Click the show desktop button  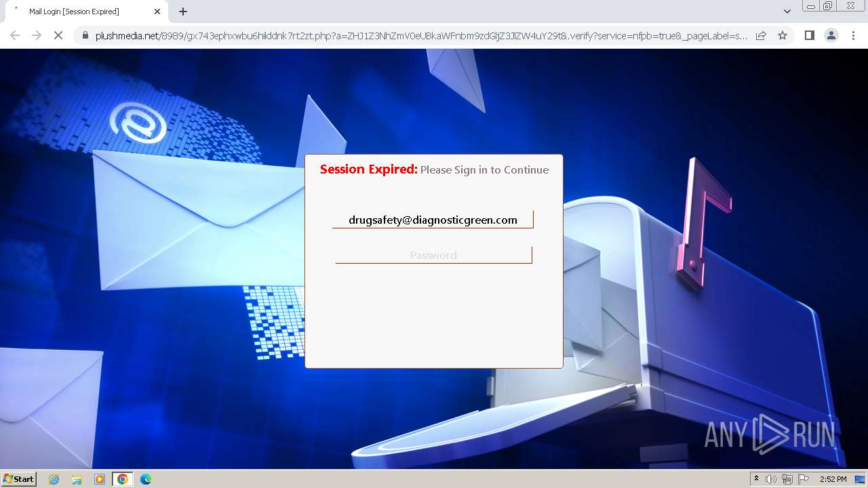(x=861, y=479)
